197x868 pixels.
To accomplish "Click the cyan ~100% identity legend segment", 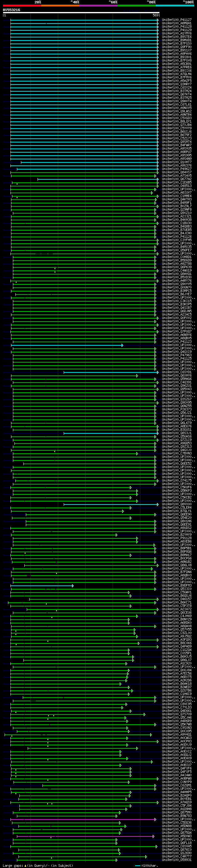I will (175, 6).
